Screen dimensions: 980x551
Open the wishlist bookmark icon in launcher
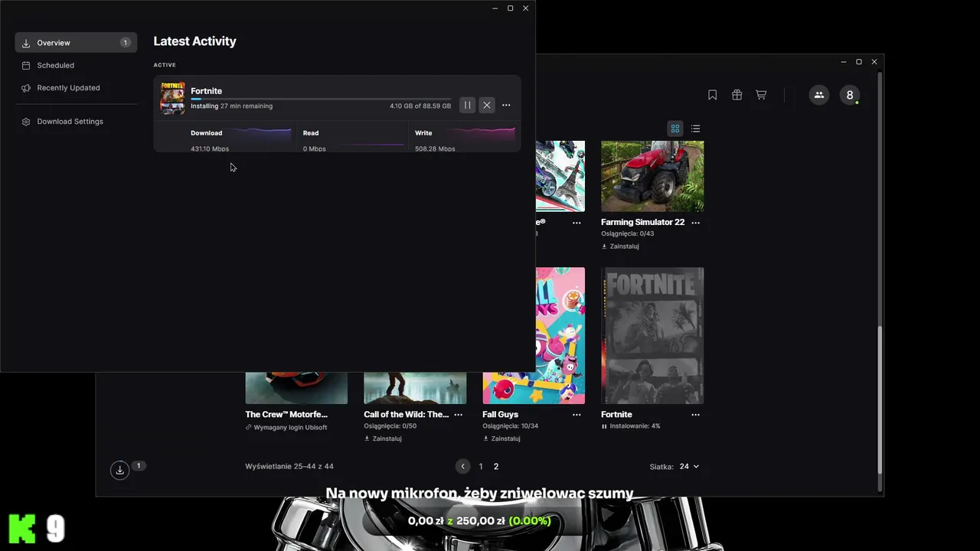(x=712, y=95)
